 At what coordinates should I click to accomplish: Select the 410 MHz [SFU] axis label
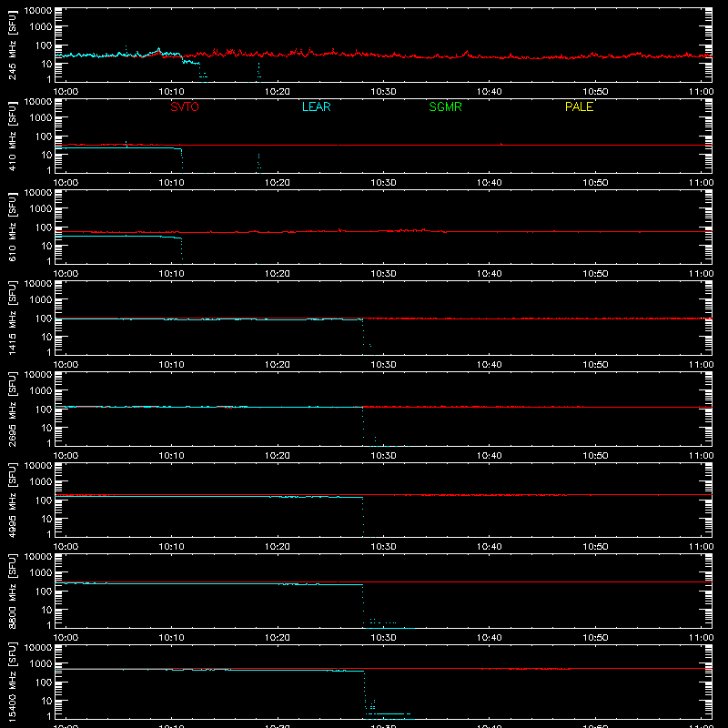coord(12,136)
